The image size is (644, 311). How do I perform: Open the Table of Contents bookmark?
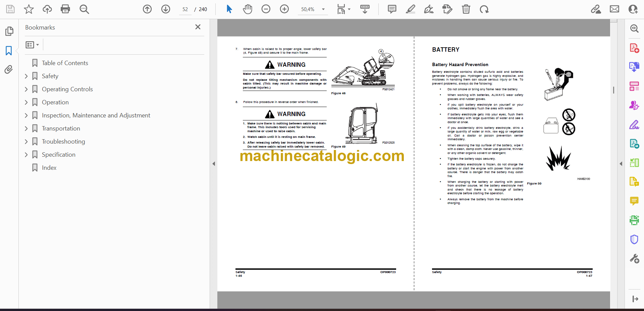[65, 63]
